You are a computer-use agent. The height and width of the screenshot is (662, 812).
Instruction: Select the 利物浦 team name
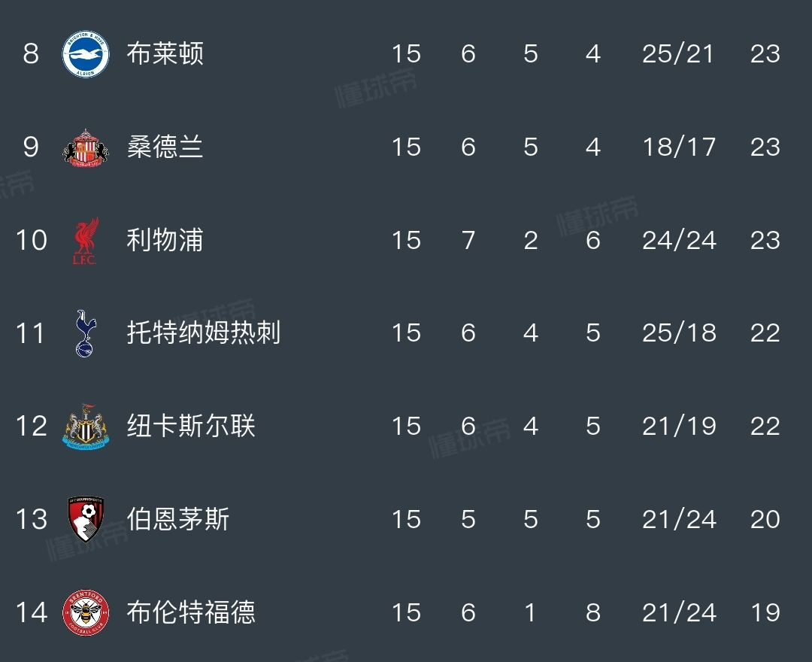coord(165,241)
